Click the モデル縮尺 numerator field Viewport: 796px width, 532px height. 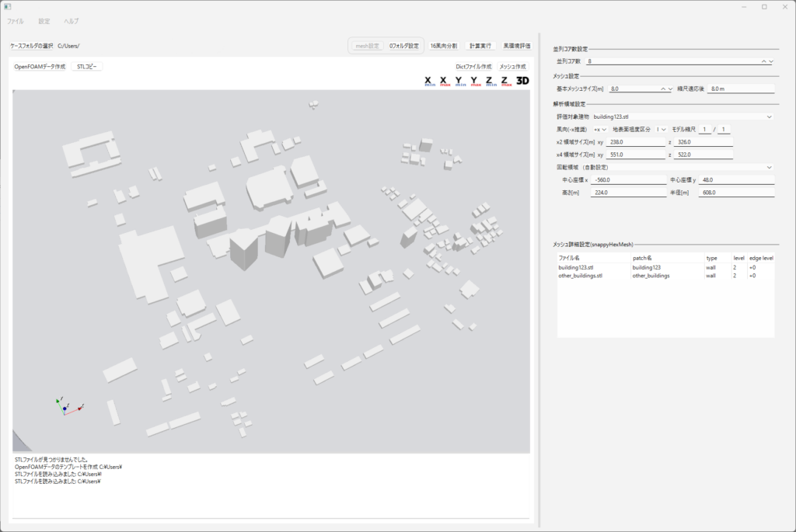[704, 130]
